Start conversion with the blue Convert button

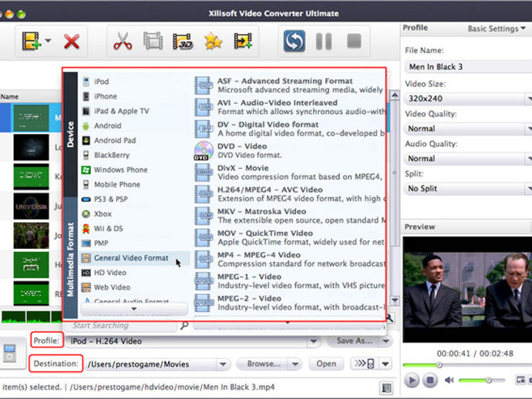tap(295, 41)
